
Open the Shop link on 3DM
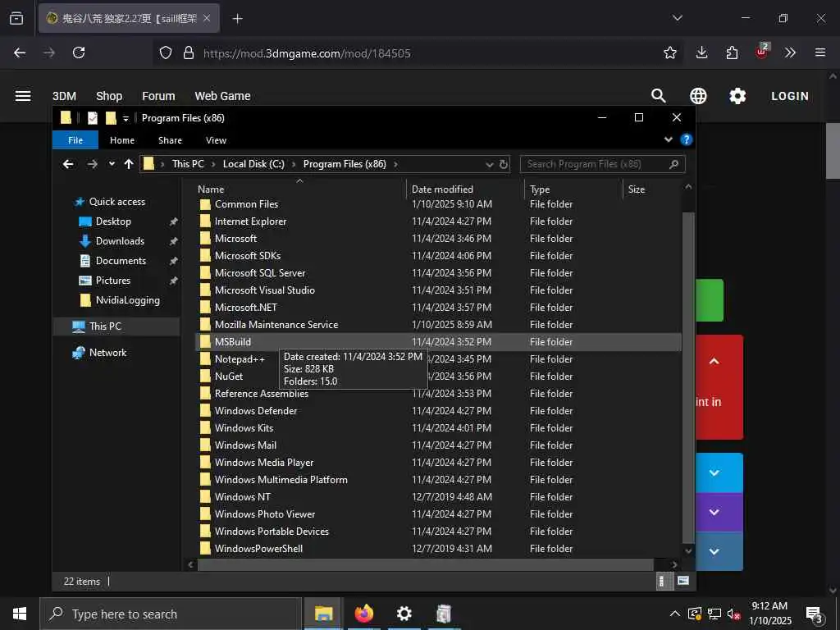coord(109,96)
